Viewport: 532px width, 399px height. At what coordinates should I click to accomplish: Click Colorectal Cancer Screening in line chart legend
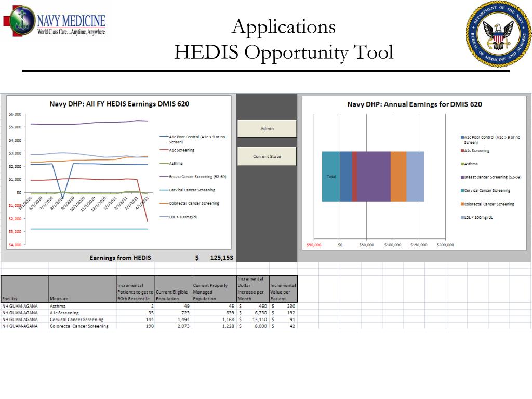pos(189,203)
